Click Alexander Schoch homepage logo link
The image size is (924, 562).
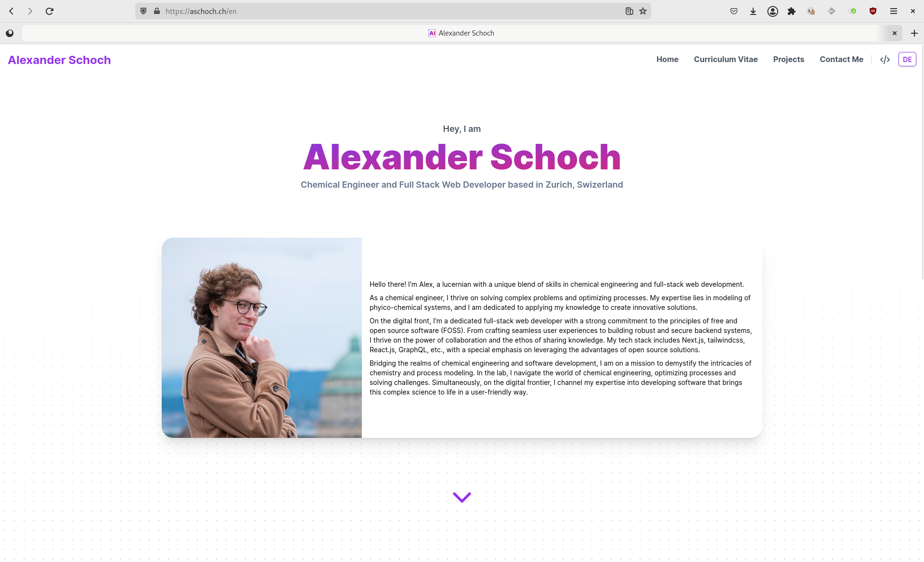tap(59, 59)
